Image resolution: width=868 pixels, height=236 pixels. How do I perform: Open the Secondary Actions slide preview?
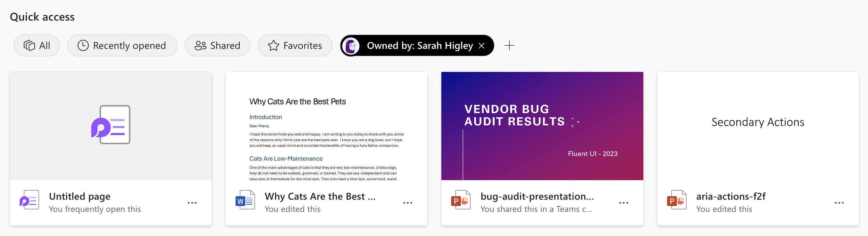(758, 126)
